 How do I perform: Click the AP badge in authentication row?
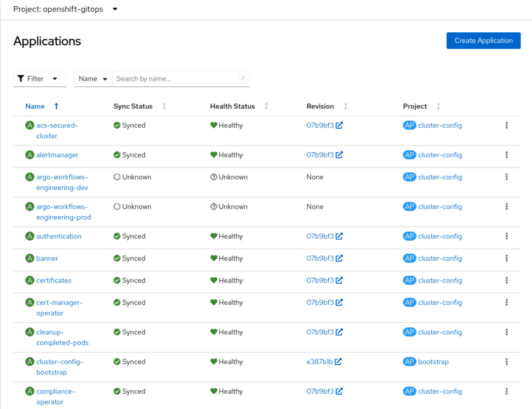pyautogui.click(x=409, y=236)
